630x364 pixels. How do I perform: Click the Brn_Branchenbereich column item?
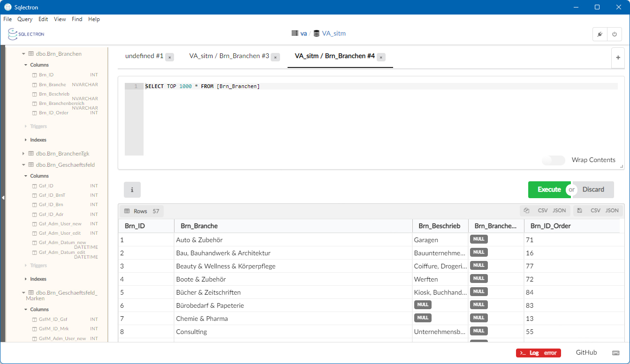61,104
